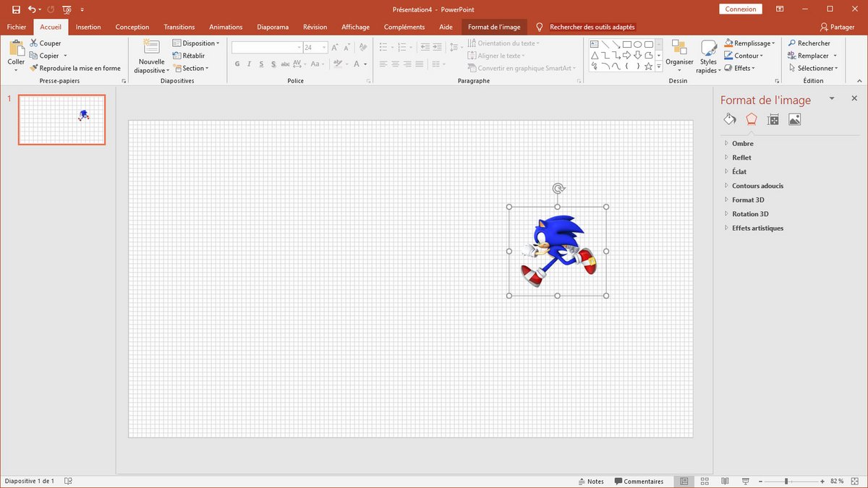Toggle italic formatting with the I button
The image size is (868, 488).
[250, 64]
